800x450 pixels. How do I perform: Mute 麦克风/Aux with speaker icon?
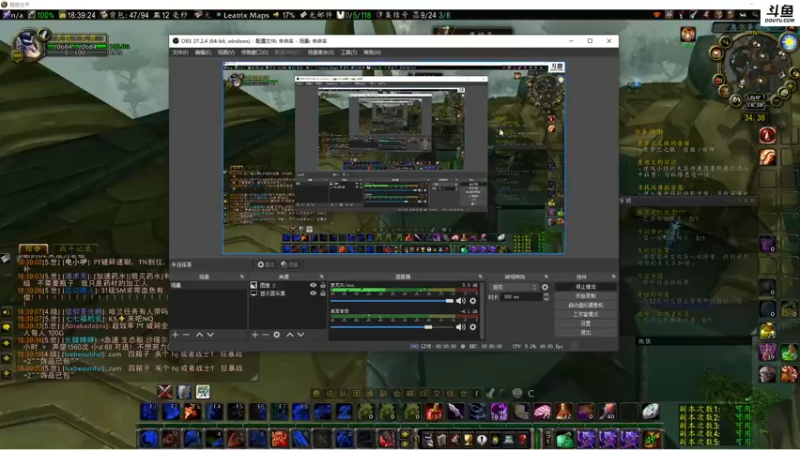pyautogui.click(x=461, y=301)
